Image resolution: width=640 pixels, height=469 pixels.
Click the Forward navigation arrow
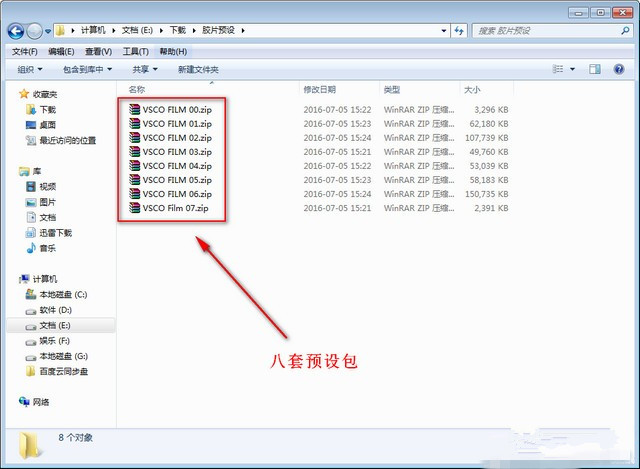[34, 31]
